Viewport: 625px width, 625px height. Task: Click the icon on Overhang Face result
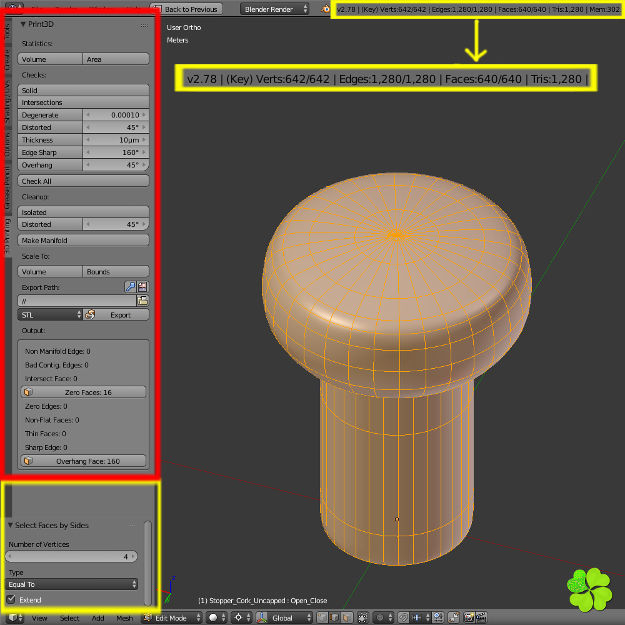(28, 461)
